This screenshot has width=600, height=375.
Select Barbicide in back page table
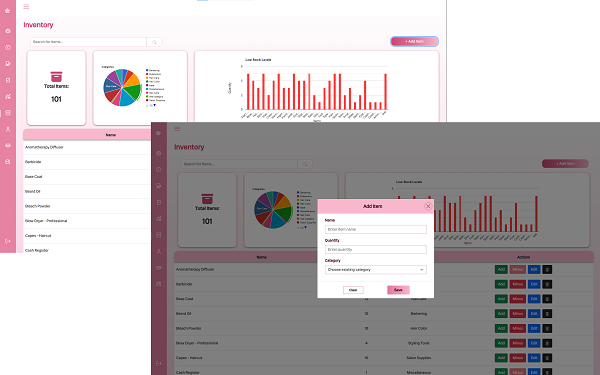click(x=33, y=162)
